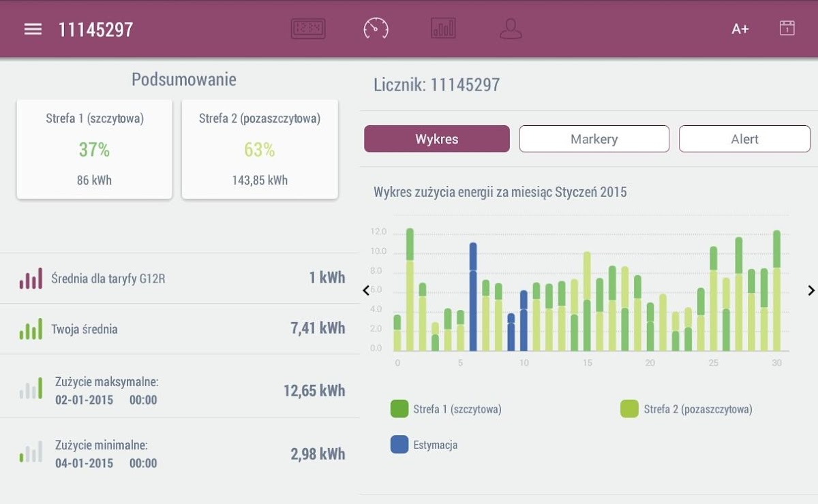The height and width of the screenshot is (504, 818).
Task: Go to previous month with left arrow
Action: tap(366, 291)
